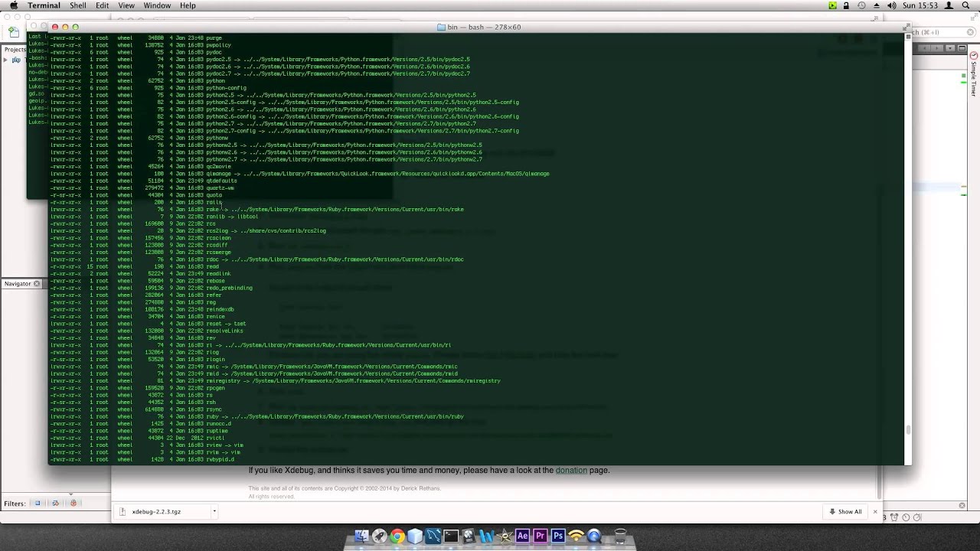Click third red Filters icon in Navigator
Screen dimensions: 980x551
click(x=73, y=503)
